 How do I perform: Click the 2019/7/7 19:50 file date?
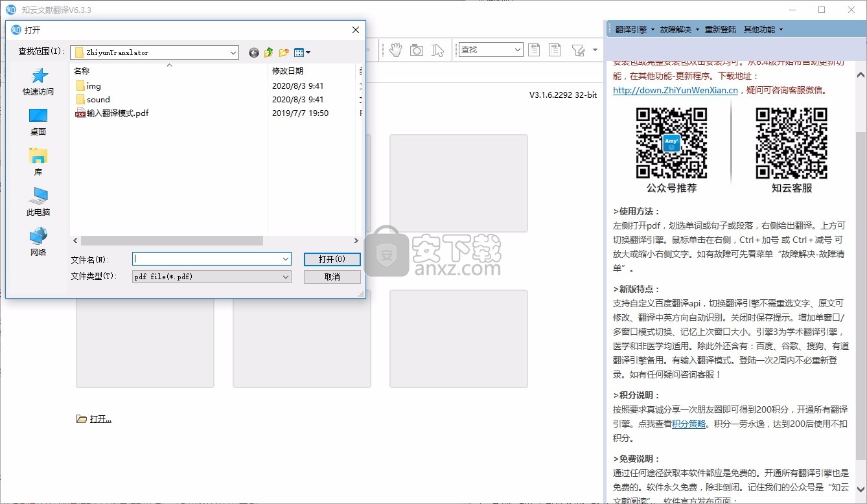pos(301,113)
